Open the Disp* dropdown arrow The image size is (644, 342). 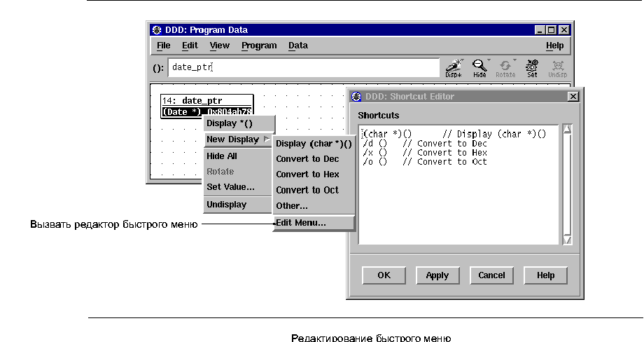463,60
